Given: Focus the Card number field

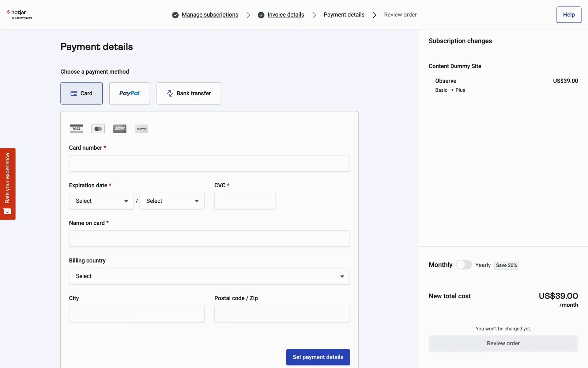Looking at the screenshot, I should point(209,163).
